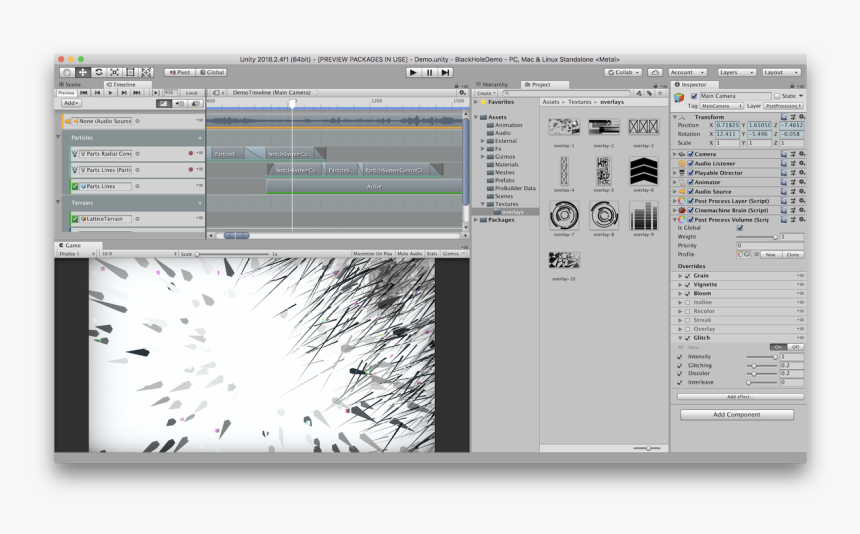Jump to timeline end

[137, 93]
